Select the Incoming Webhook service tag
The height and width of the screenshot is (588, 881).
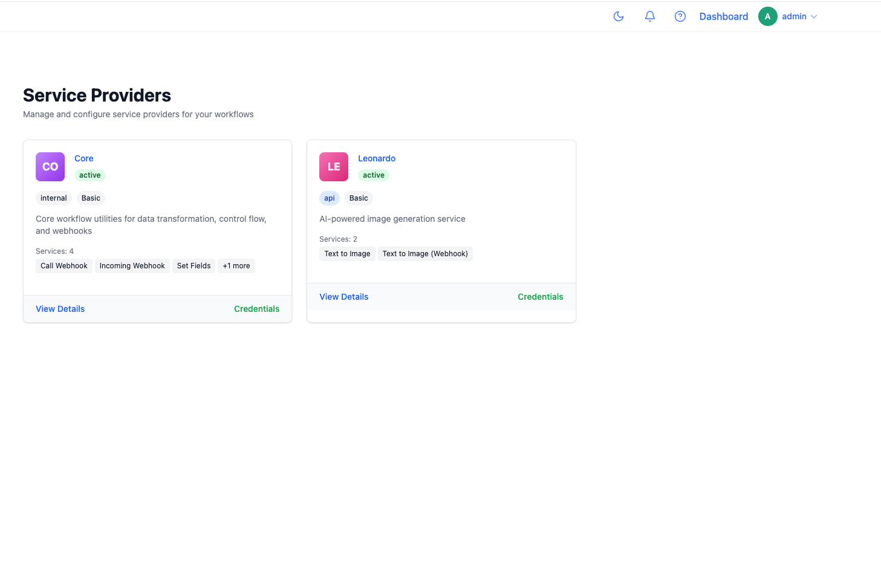coord(132,266)
